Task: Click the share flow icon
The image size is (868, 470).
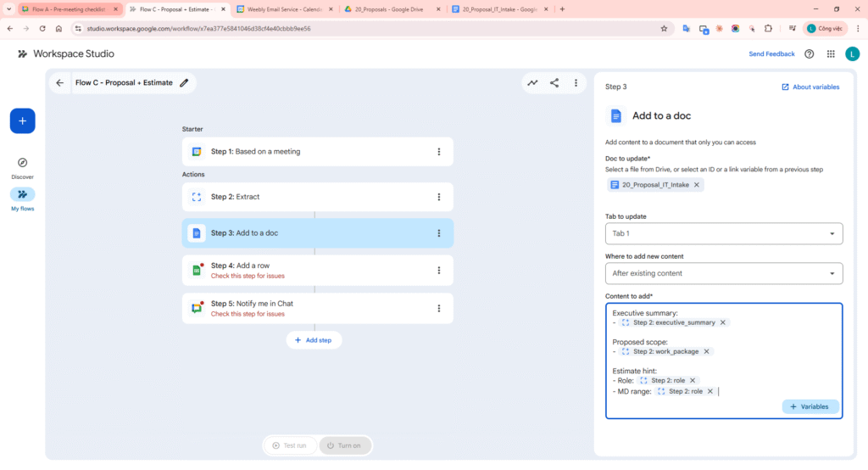Action: point(554,83)
